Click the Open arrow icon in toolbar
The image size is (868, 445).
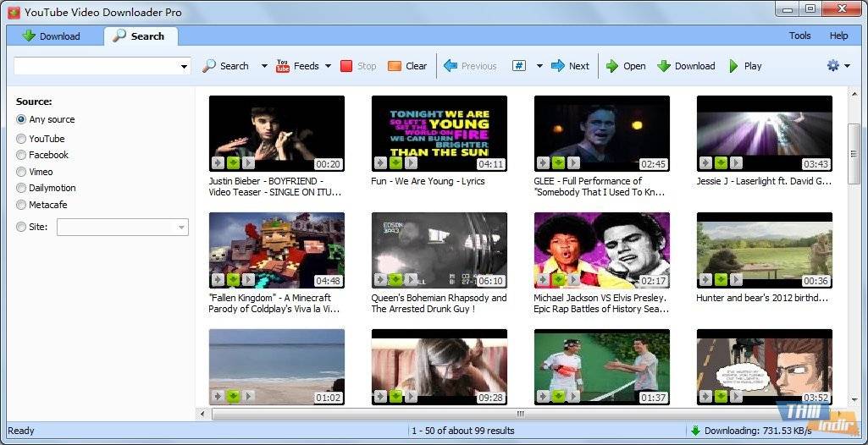click(612, 66)
